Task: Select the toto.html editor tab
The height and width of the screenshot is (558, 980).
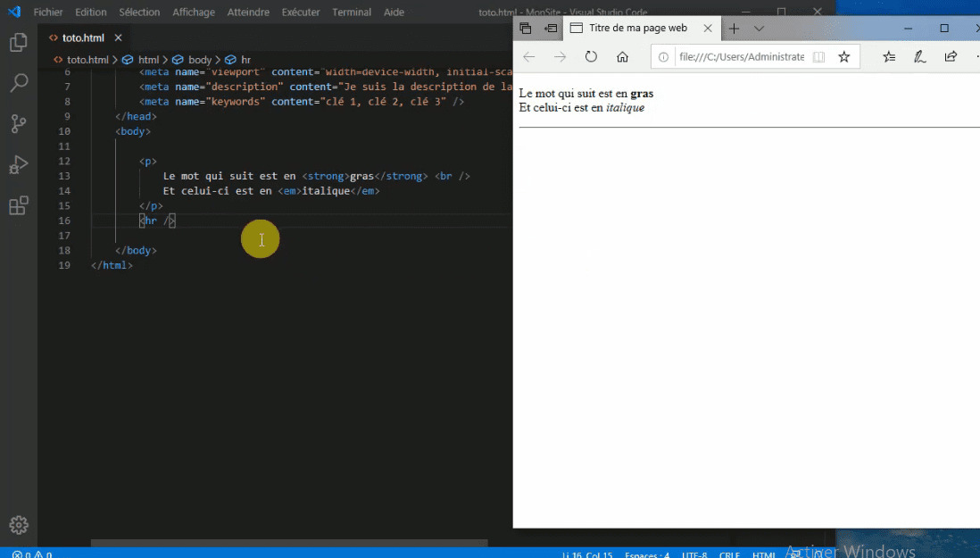Action: pos(82,38)
